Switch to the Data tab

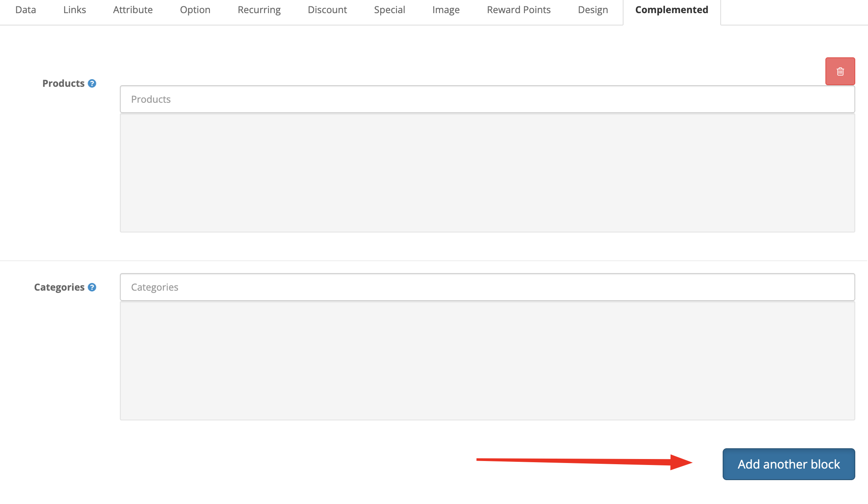25,10
